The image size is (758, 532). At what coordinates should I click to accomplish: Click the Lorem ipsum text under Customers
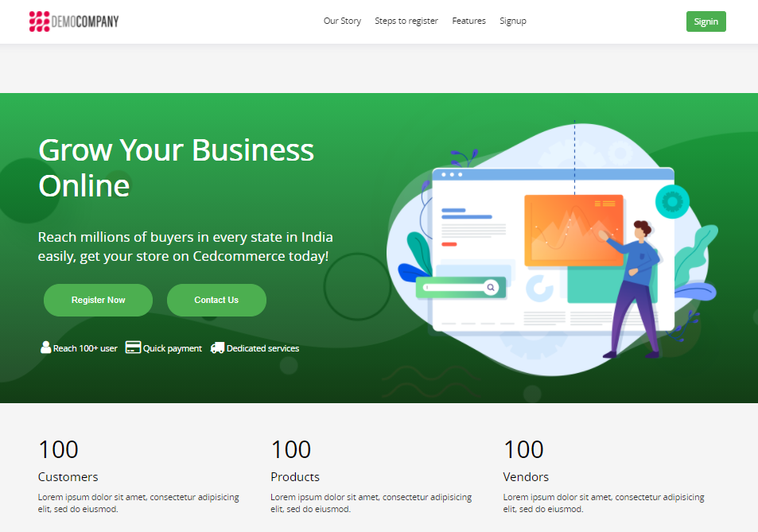[138, 503]
